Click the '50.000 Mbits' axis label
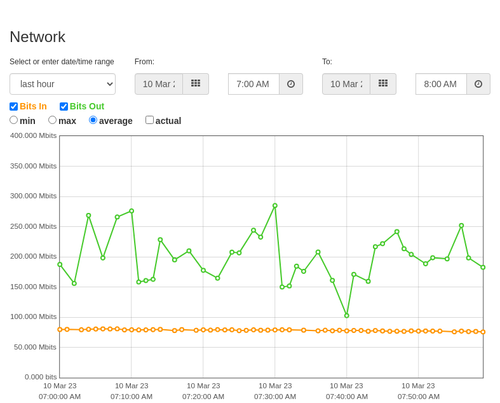Screen dimensions: 500x403 [x=35, y=347]
